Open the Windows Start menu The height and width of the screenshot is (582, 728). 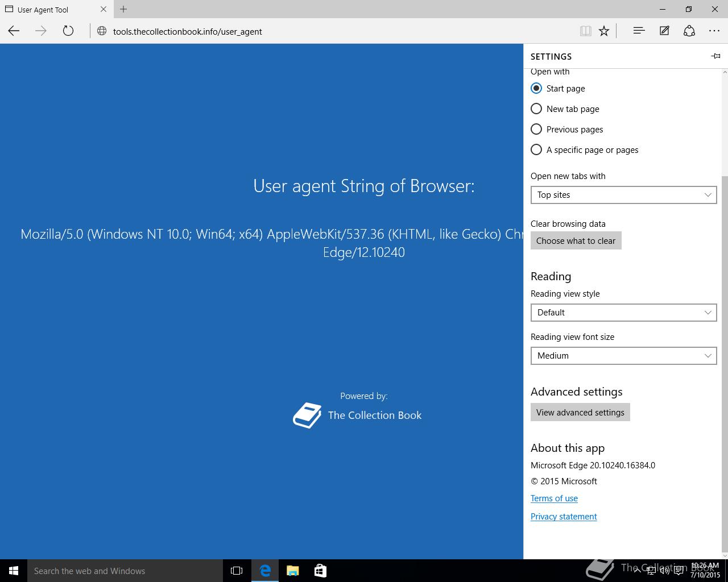(14, 571)
